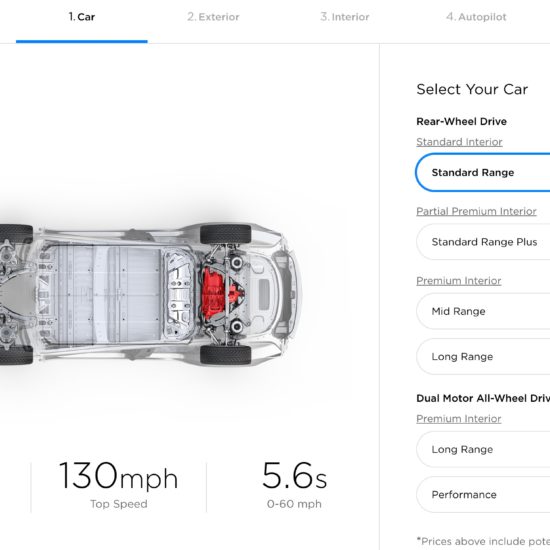Click the Select Your Car heading
550x550 pixels.
point(472,89)
